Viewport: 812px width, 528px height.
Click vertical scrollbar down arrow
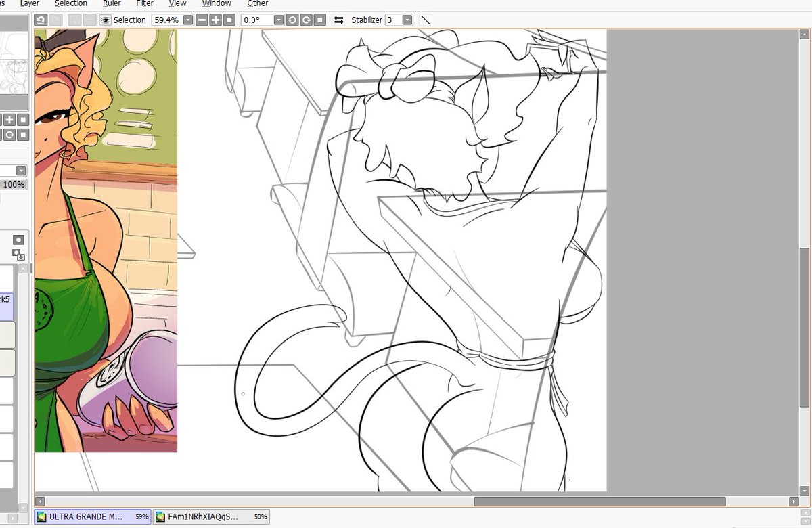[805, 491]
